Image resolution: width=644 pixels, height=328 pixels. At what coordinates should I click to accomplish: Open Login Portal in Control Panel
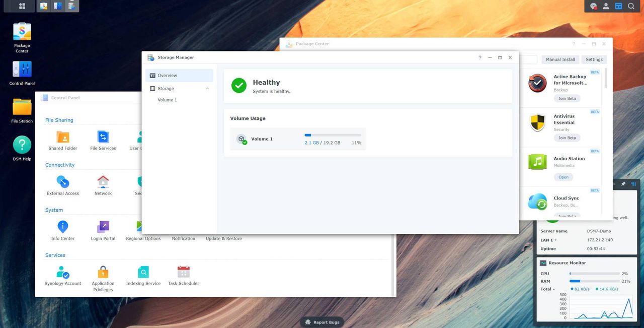pos(103,231)
